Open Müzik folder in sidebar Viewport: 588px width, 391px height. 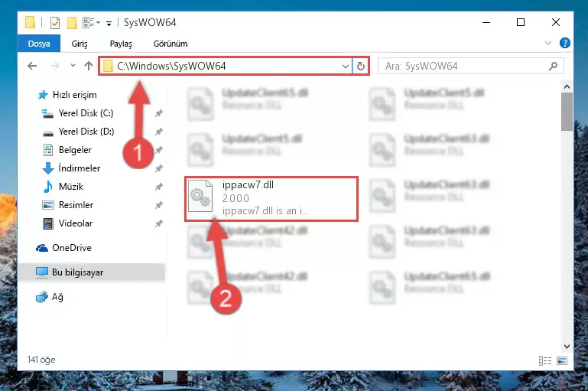(71, 187)
